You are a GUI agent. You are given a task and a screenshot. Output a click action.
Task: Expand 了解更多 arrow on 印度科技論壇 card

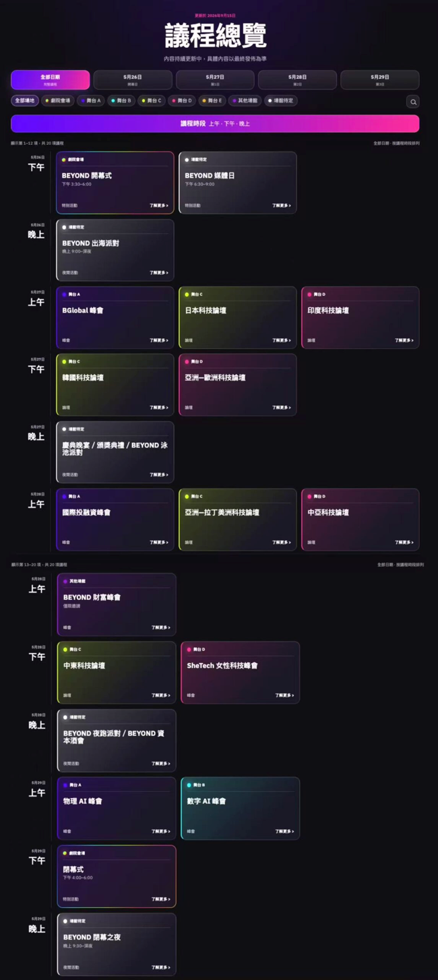[x=404, y=340]
